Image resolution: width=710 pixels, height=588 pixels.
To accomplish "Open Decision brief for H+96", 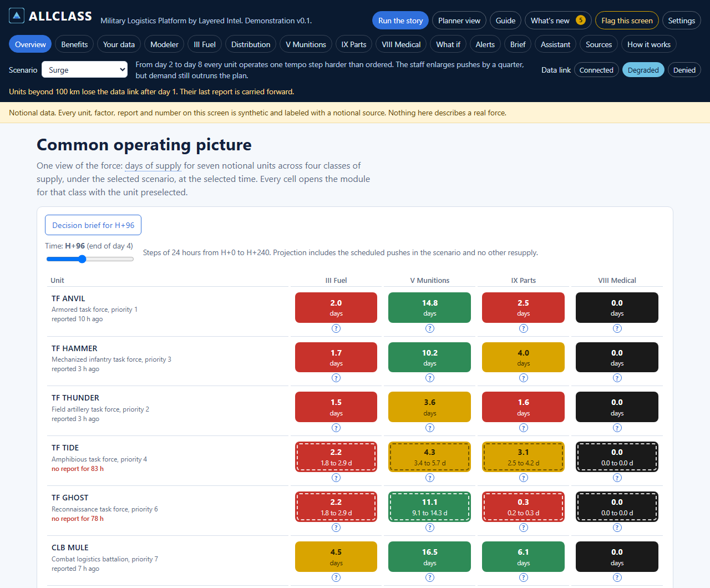I will tap(93, 225).
